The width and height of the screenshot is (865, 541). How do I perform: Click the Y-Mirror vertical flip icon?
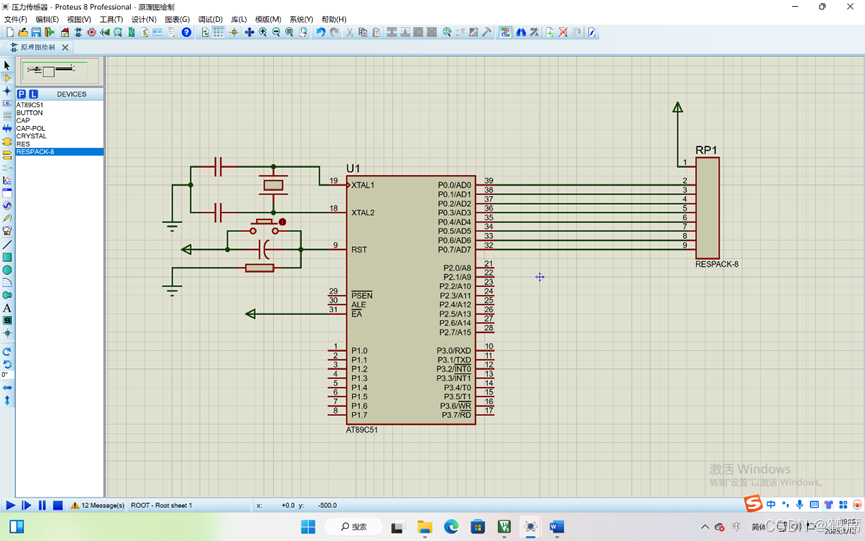7,400
